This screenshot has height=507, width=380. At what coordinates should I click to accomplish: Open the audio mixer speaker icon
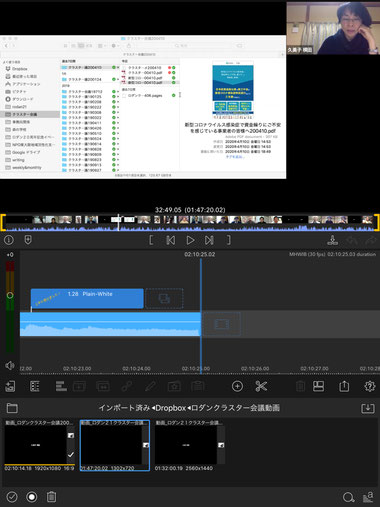(x=9, y=366)
